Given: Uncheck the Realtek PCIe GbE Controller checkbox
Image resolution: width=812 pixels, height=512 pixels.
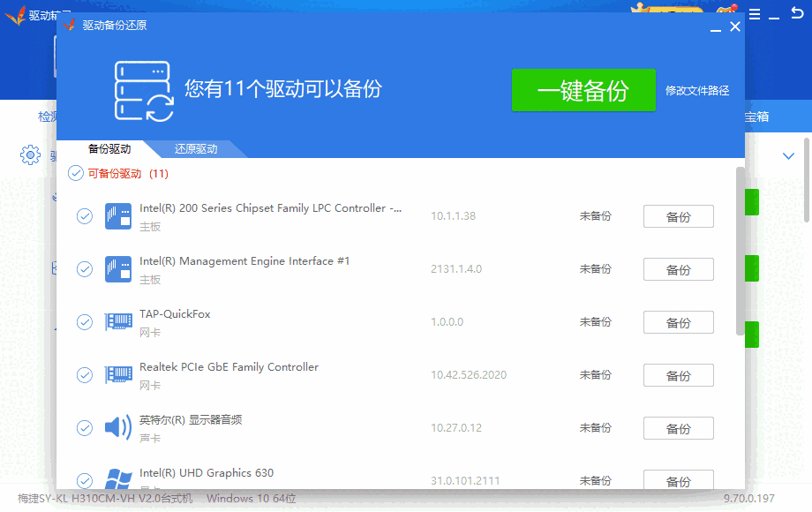Looking at the screenshot, I should [85, 375].
